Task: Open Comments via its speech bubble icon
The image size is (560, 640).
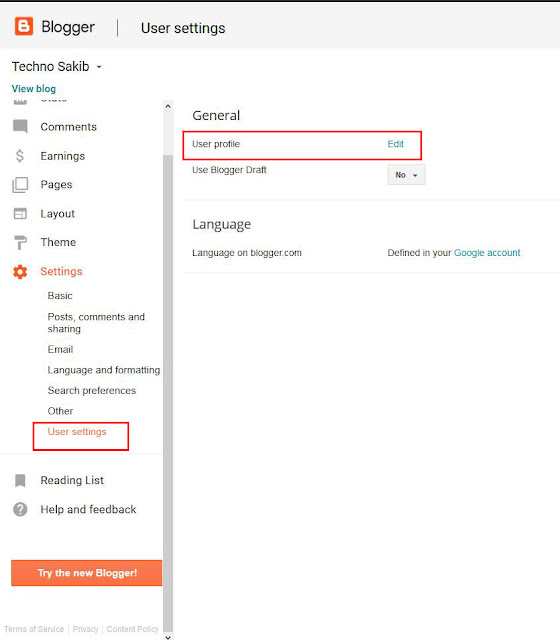Action: [20, 127]
